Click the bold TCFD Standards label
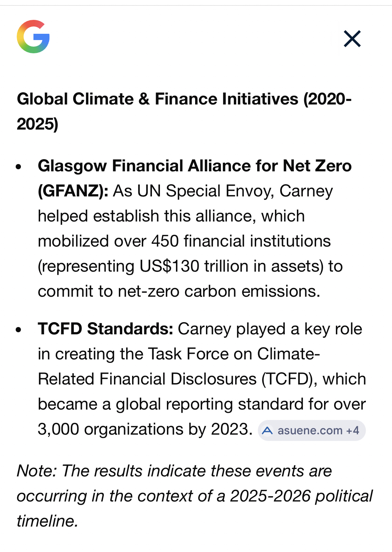The image size is (392, 552). pos(106,329)
